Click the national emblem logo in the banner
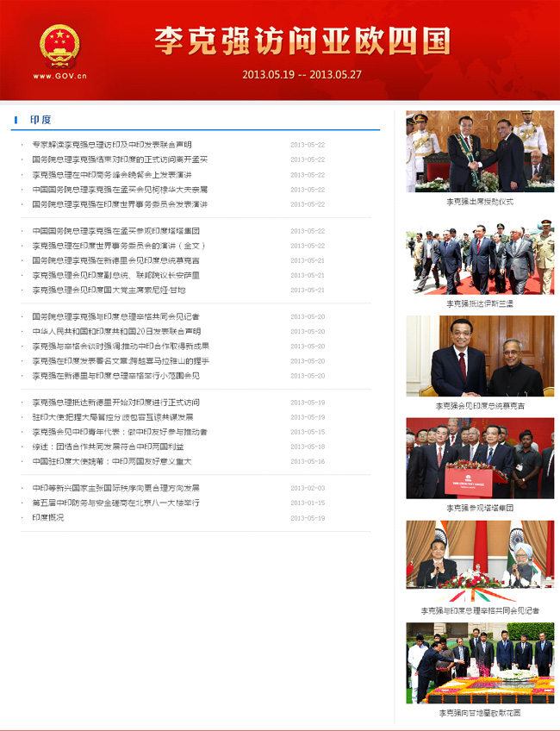 [x=59, y=47]
